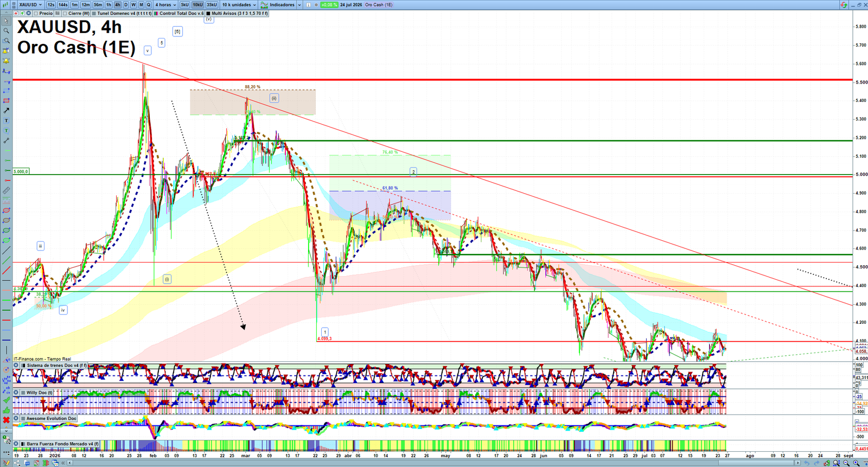Toggle the Precio checkbox
868x467 pixels.
(x=36, y=13)
